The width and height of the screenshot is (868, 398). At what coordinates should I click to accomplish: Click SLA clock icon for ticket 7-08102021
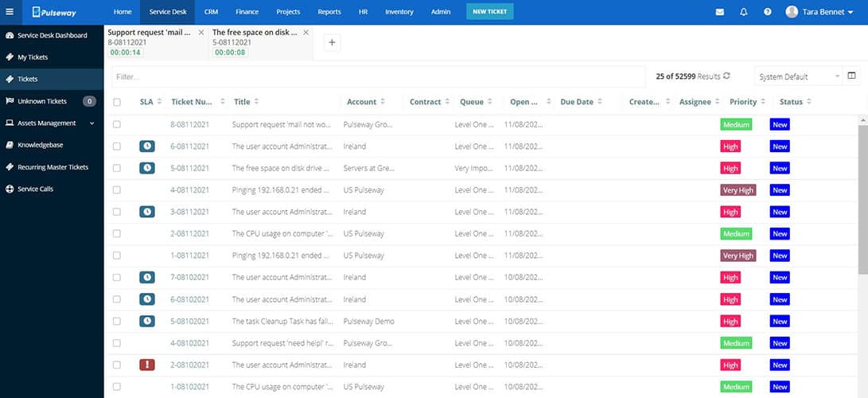pos(146,277)
